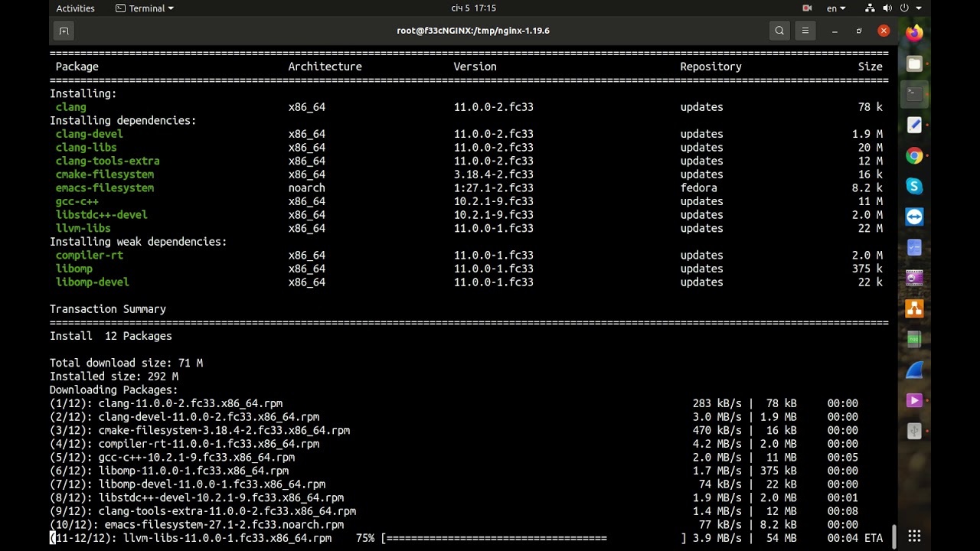Click the green 'clang' package name
980x551 pixels.
[x=71, y=107]
